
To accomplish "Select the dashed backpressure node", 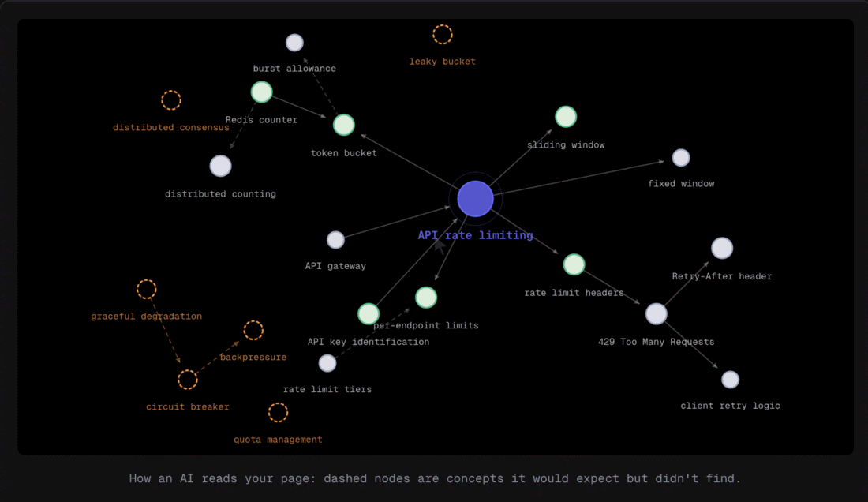I will (253, 331).
